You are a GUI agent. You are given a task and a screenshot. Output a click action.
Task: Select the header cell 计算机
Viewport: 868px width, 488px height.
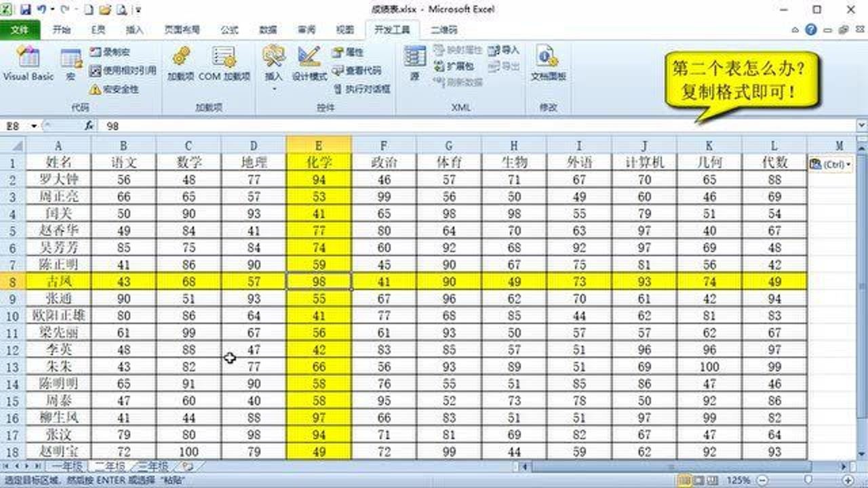click(644, 163)
